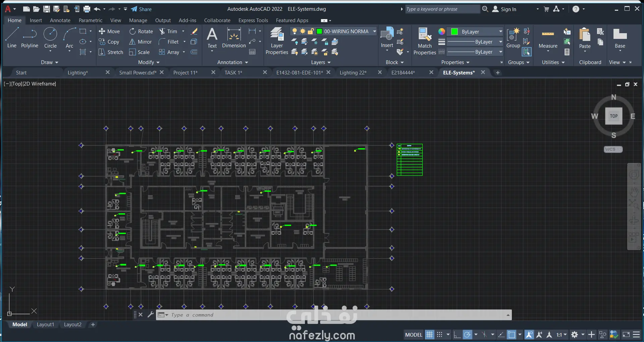Image resolution: width=644 pixels, height=342 pixels.
Task: Toggle the lock icon of current layer
Action: click(311, 32)
